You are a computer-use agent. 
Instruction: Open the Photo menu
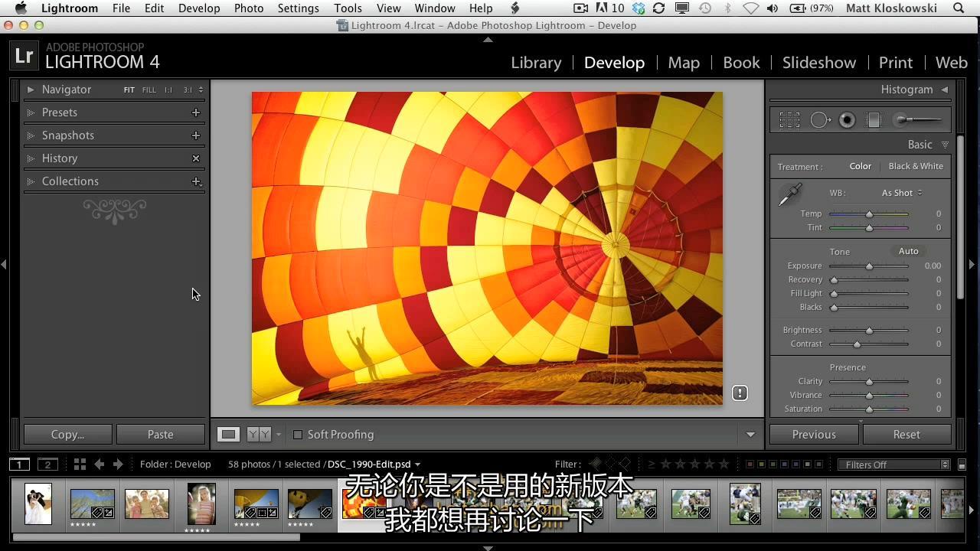coord(249,8)
